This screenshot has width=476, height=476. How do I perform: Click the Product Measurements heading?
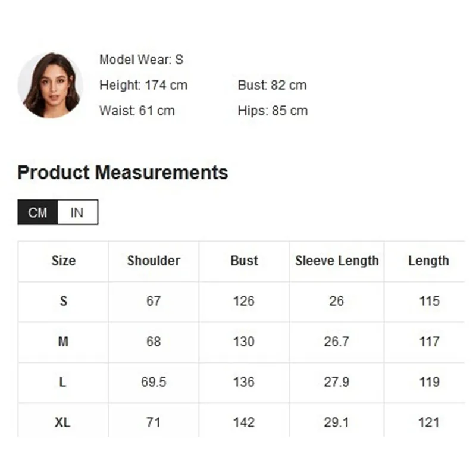tap(123, 173)
